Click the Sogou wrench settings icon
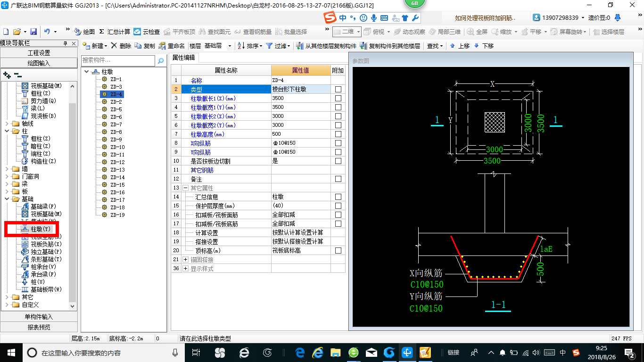Image resolution: width=644 pixels, height=362 pixels. [415, 18]
